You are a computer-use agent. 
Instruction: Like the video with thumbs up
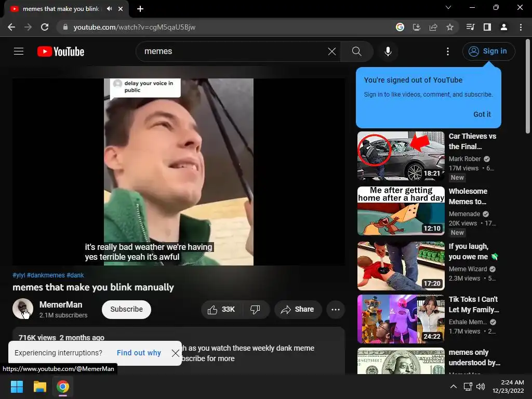pyautogui.click(x=221, y=310)
